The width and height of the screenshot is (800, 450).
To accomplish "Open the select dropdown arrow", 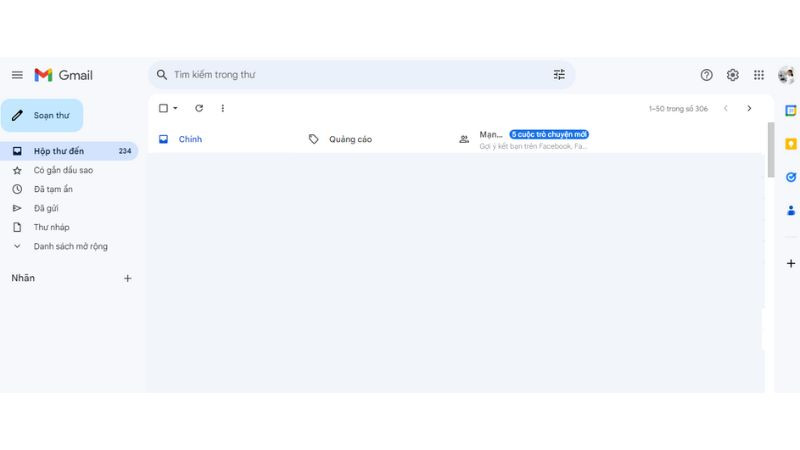I will tap(175, 108).
